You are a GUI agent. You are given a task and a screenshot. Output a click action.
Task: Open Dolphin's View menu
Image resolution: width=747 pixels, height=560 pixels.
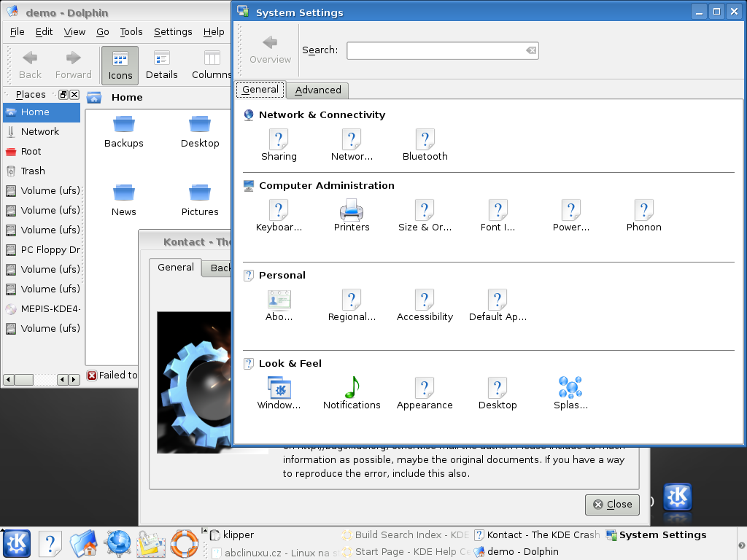pos(74,32)
